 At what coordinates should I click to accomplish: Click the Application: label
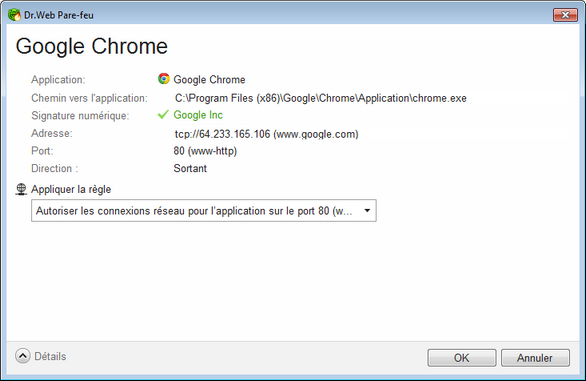[x=58, y=80]
